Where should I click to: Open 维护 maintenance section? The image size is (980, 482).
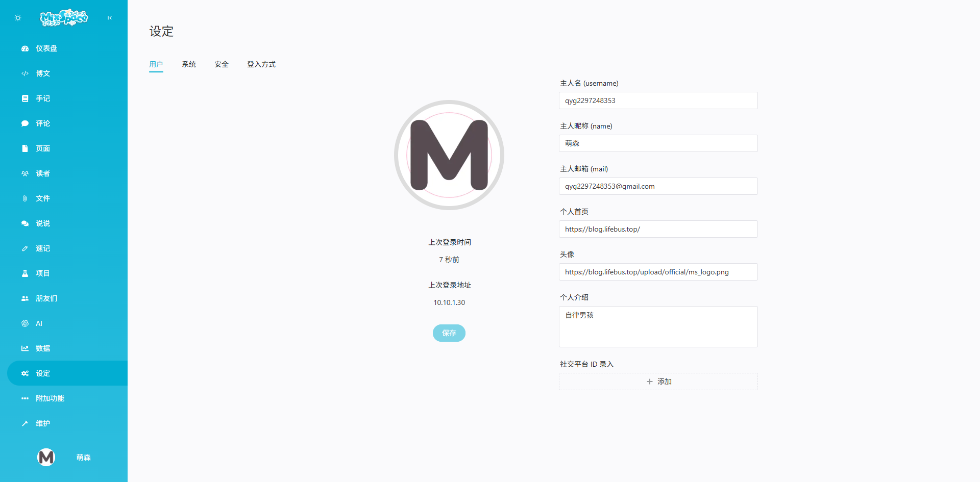(43, 423)
